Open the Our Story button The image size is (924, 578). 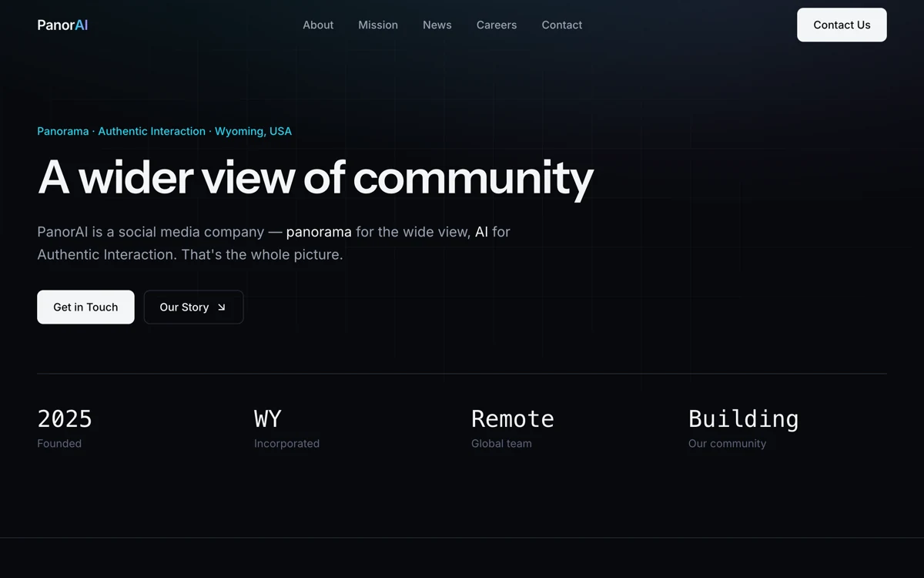(193, 307)
